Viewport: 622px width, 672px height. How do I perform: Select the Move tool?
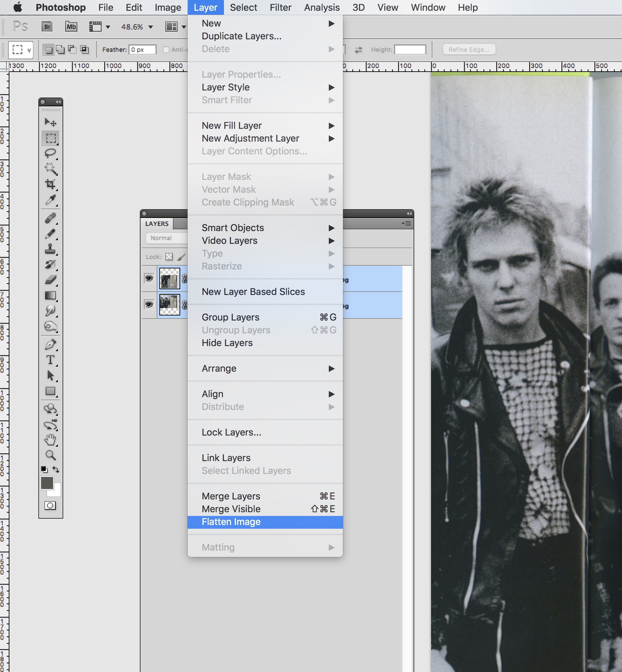coord(50,122)
